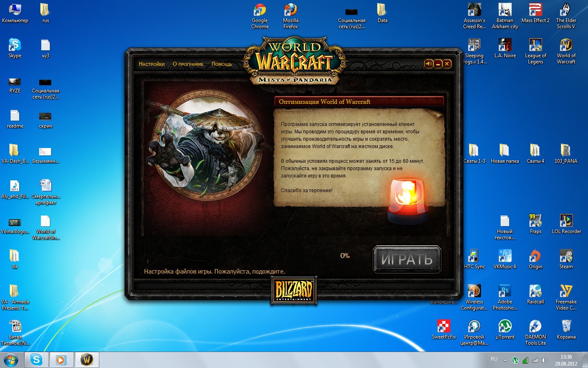Select the readme text file
Viewport: 588px width, 368px height.
click(x=15, y=119)
